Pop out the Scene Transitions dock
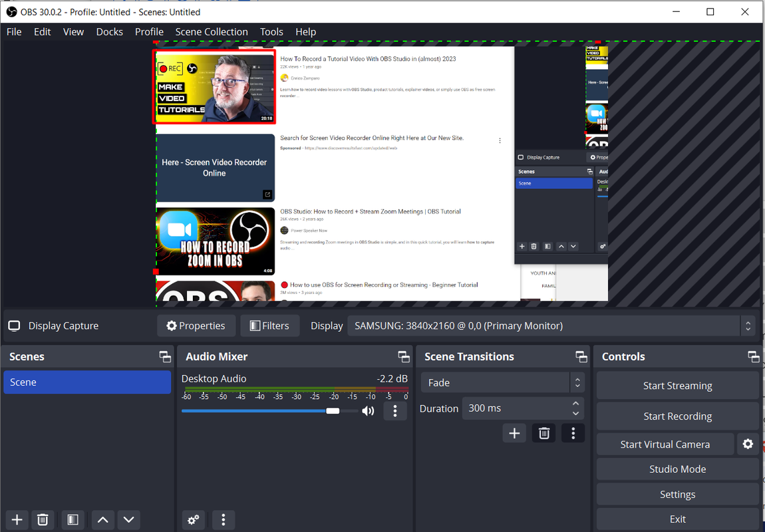 pos(581,356)
